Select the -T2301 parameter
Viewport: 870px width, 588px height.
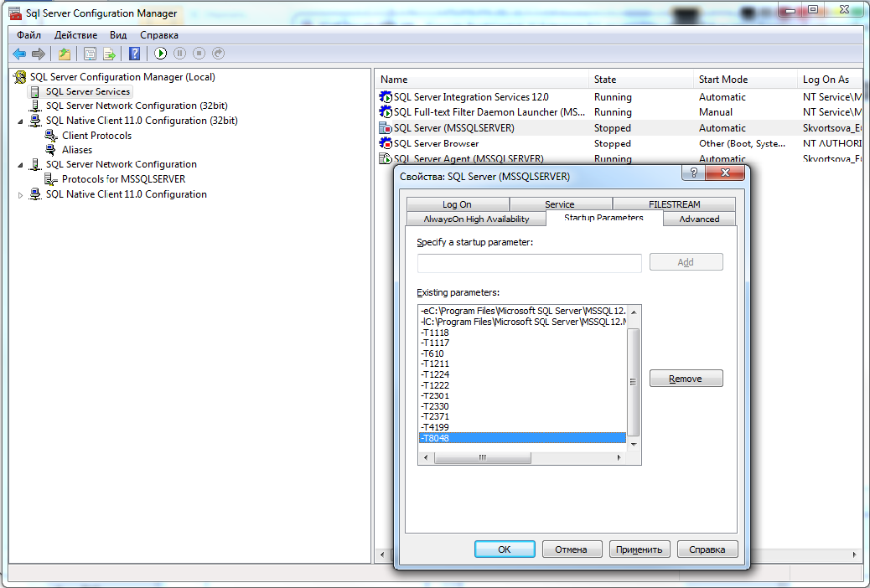pos(523,395)
